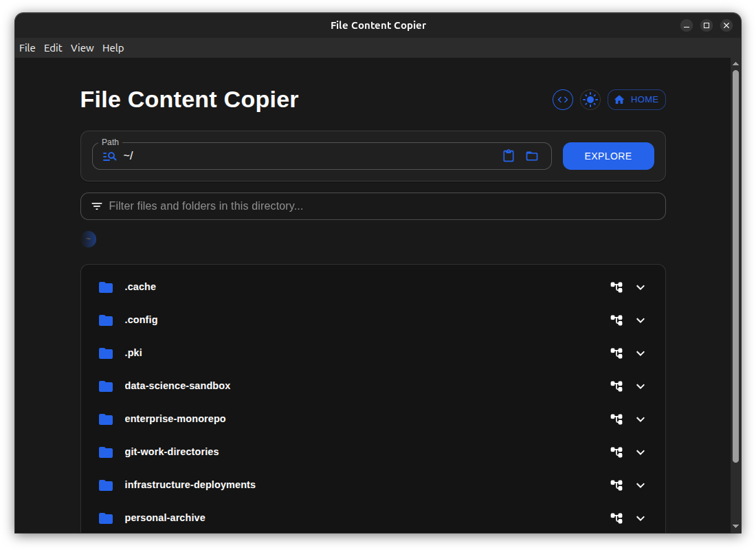Click the tree icon for personal-archive
This screenshot has width=756, height=550.
[616, 518]
